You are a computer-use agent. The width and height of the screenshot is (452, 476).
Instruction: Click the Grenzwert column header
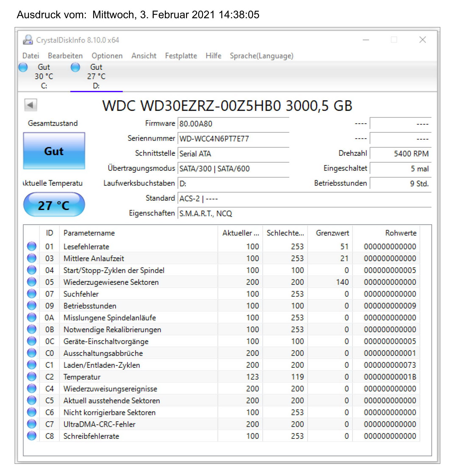coord(330,233)
